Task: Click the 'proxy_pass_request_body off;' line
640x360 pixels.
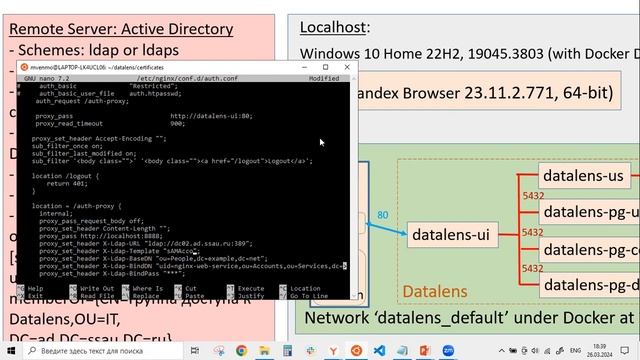Action: click(91, 221)
